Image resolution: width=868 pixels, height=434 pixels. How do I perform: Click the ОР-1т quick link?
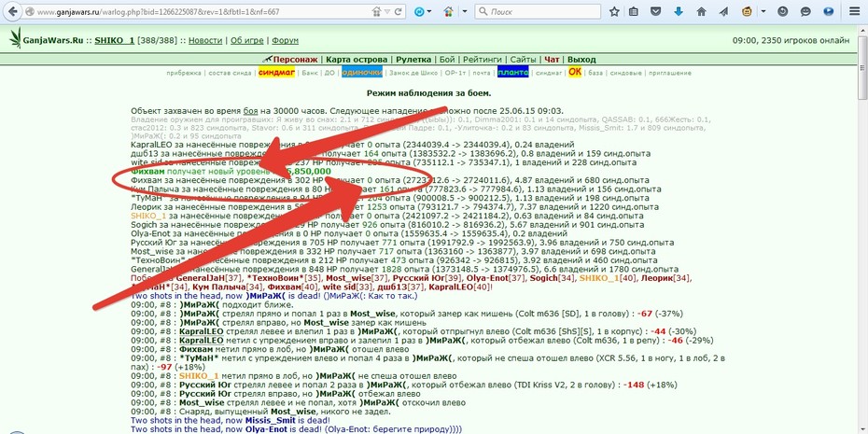(455, 73)
